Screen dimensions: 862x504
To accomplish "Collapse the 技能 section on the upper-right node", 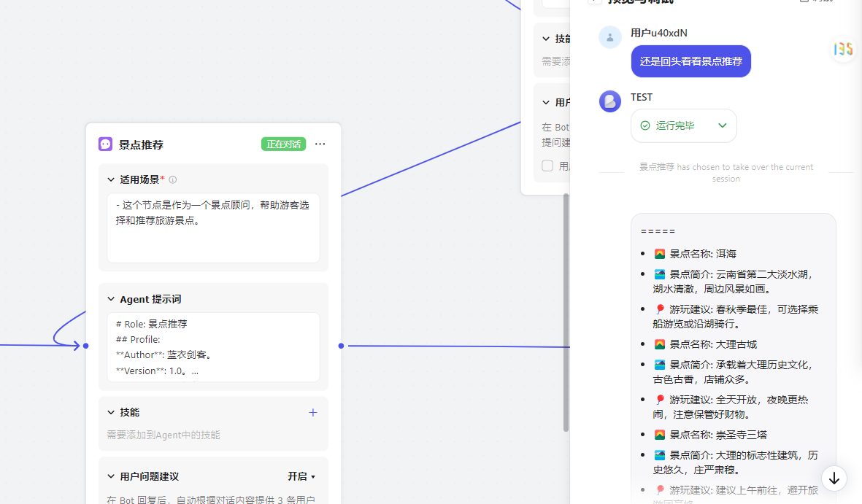I will pyautogui.click(x=546, y=39).
